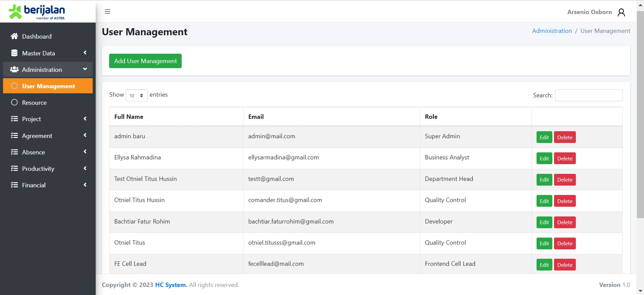Click the Financial list icon
Viewport: 644px width, 295px height.
(14, 185)
